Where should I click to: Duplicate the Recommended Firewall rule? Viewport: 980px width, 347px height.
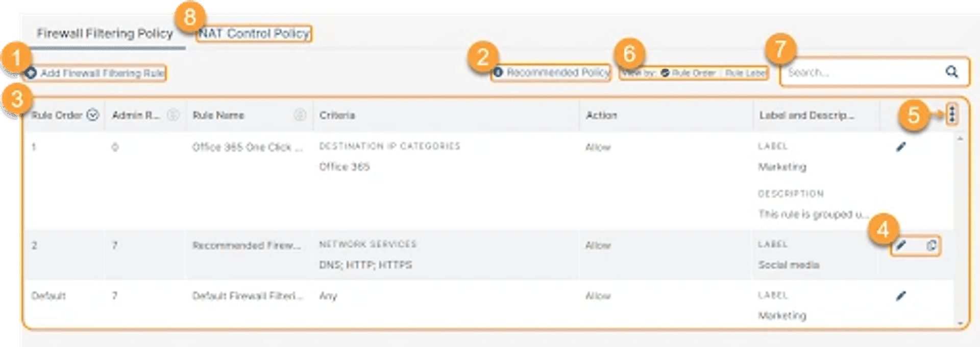pyautogui.click(x=932, y=245)
